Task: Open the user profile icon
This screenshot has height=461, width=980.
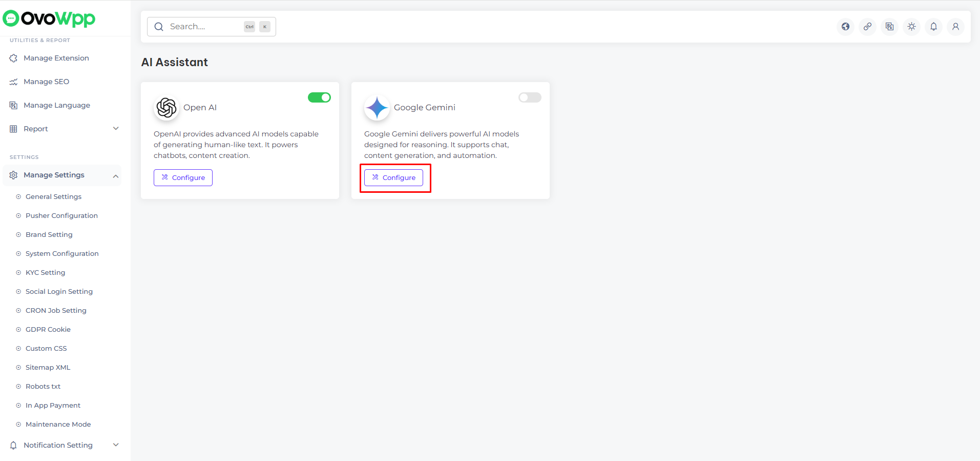Action: point(955,27)
